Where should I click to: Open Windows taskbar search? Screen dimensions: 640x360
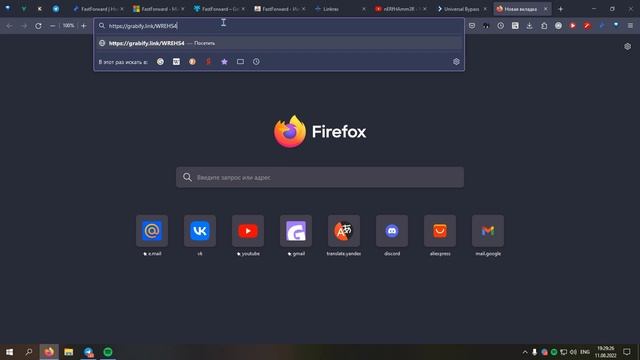click(x=29, y=352)
